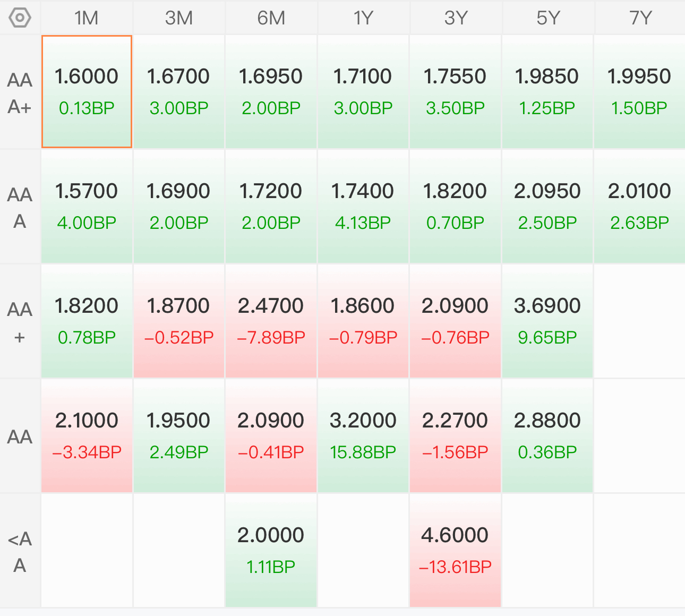Click the 1.9950 cell under 7Y
685x616 pixels.
pyautogui.click(x=639, y=91)
